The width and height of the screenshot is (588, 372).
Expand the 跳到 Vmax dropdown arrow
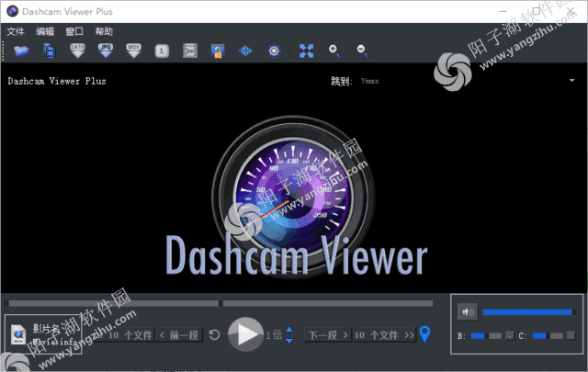coord(571,81)
